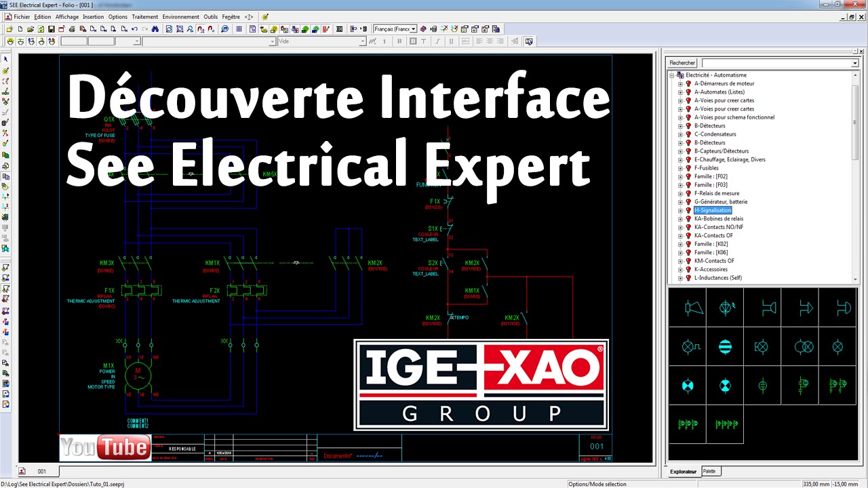Click the new folio icon in the toolbar
Screen dimensions: 868x488
coord(20,29)
